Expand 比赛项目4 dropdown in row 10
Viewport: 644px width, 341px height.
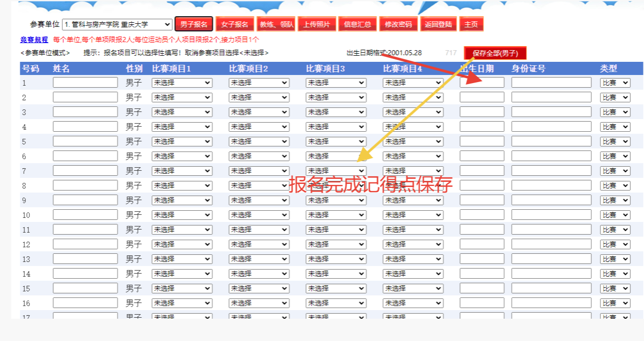coord(413,215)
